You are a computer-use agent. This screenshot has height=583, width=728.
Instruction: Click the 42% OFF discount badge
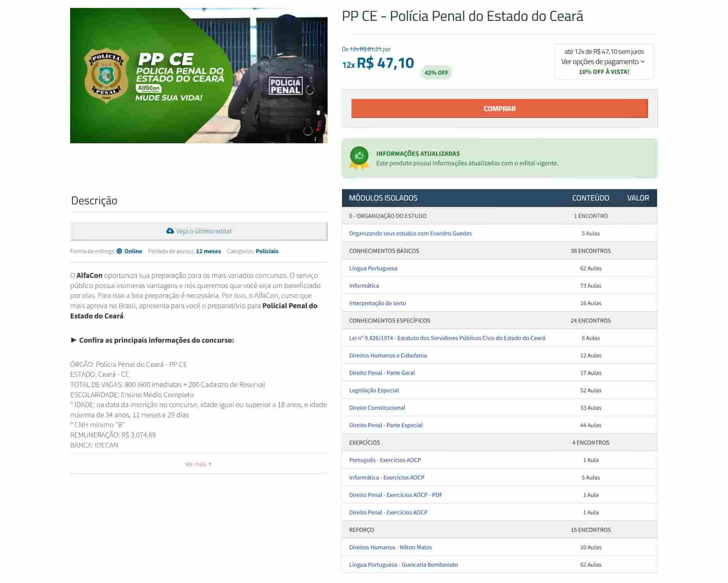click(436, 72)
